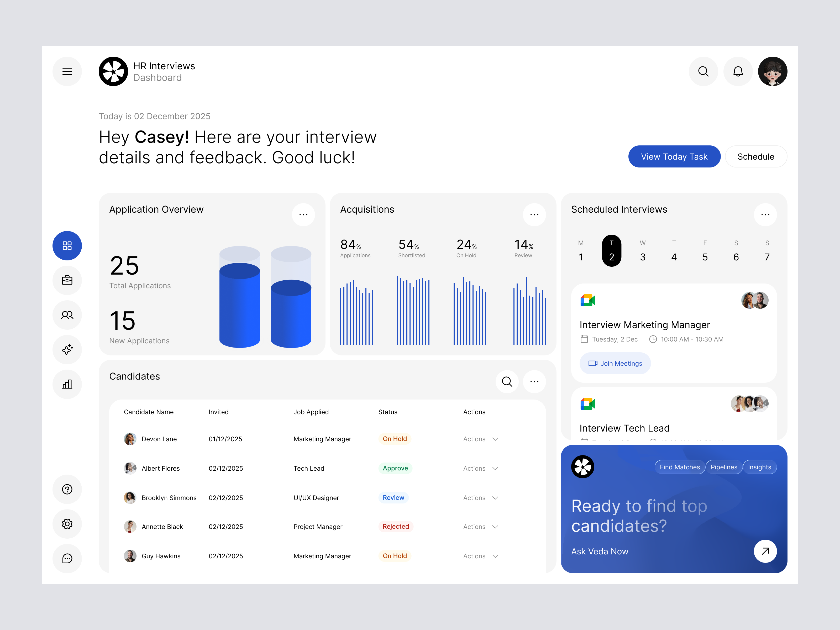Select the Find Matches tab
The height and width of the screenshot is (630, 840).
point(679,467)
